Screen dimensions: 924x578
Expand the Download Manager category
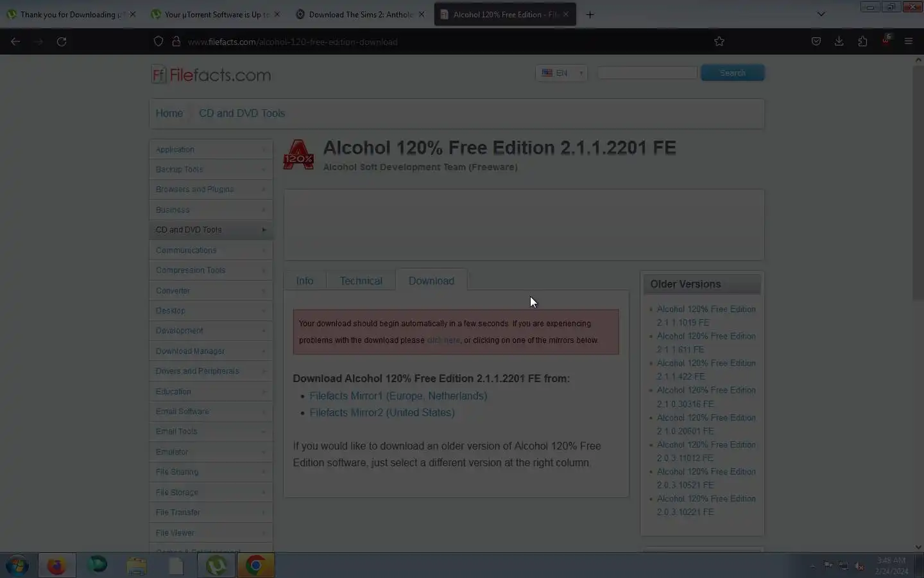point(211,351)
